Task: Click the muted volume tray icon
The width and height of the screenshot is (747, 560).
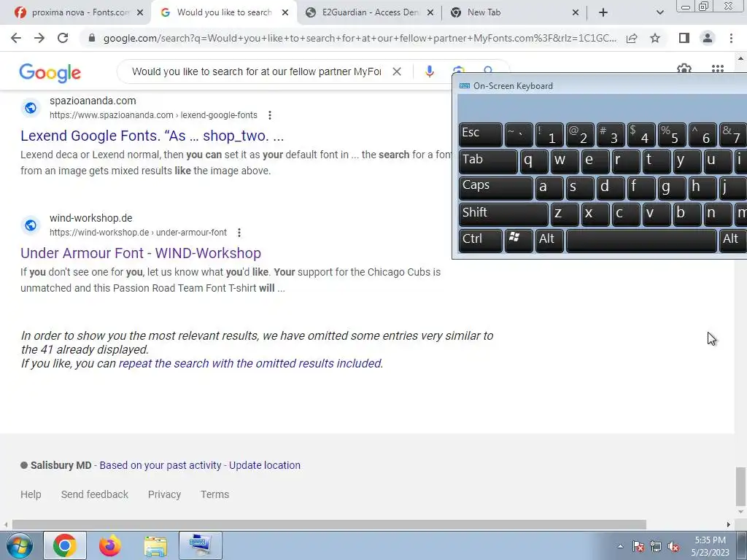Action: click(673, 547)
